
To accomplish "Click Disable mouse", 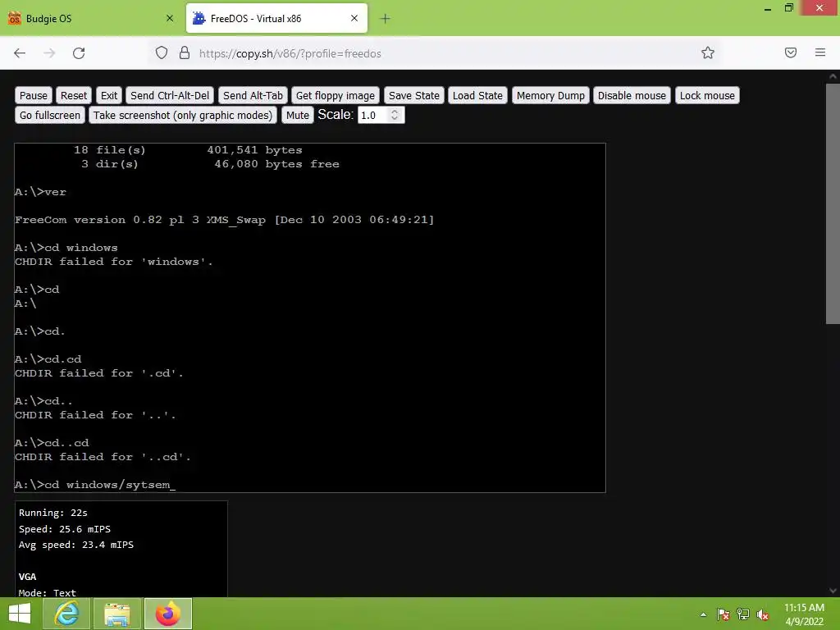I will pyautogui.click(x=632, y=95).
